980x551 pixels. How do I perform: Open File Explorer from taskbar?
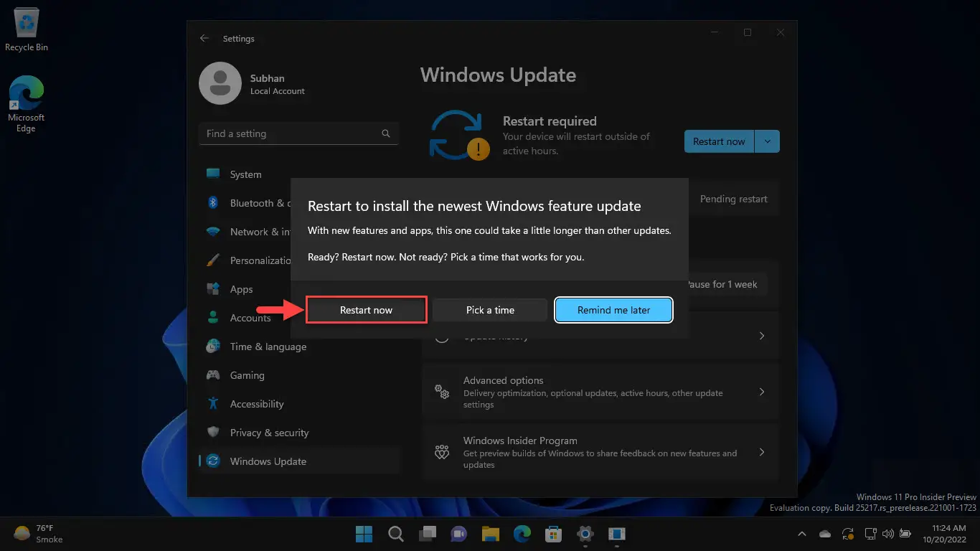(491, 534)
